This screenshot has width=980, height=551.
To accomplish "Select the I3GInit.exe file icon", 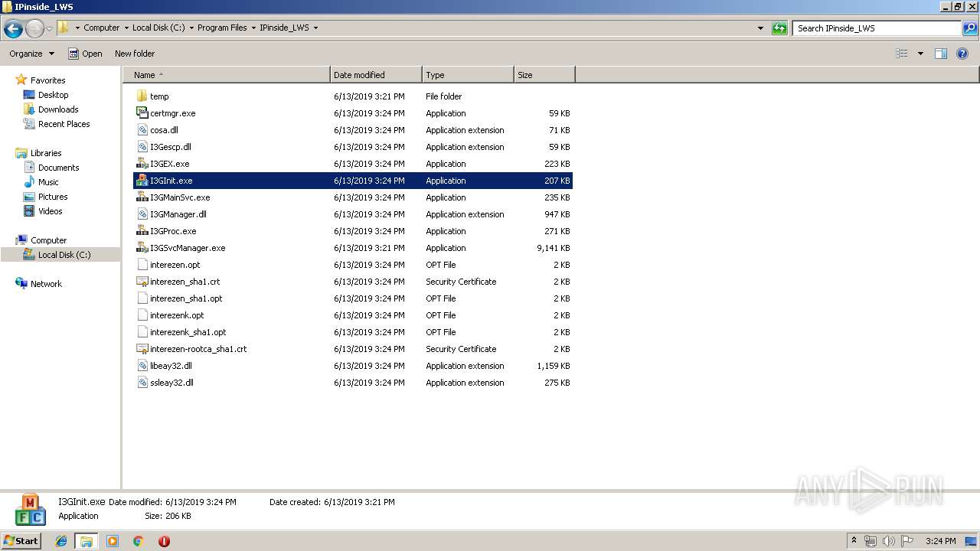I will click(142, 181).
